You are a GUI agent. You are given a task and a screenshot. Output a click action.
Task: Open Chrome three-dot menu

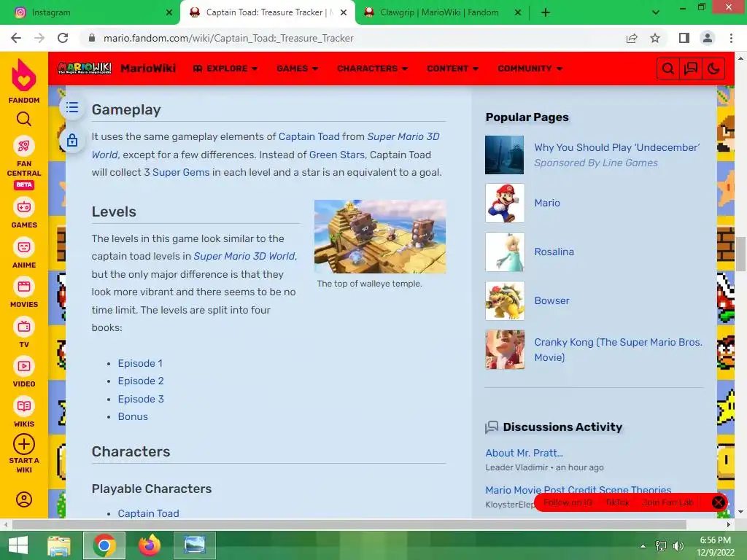pos(731,38)
